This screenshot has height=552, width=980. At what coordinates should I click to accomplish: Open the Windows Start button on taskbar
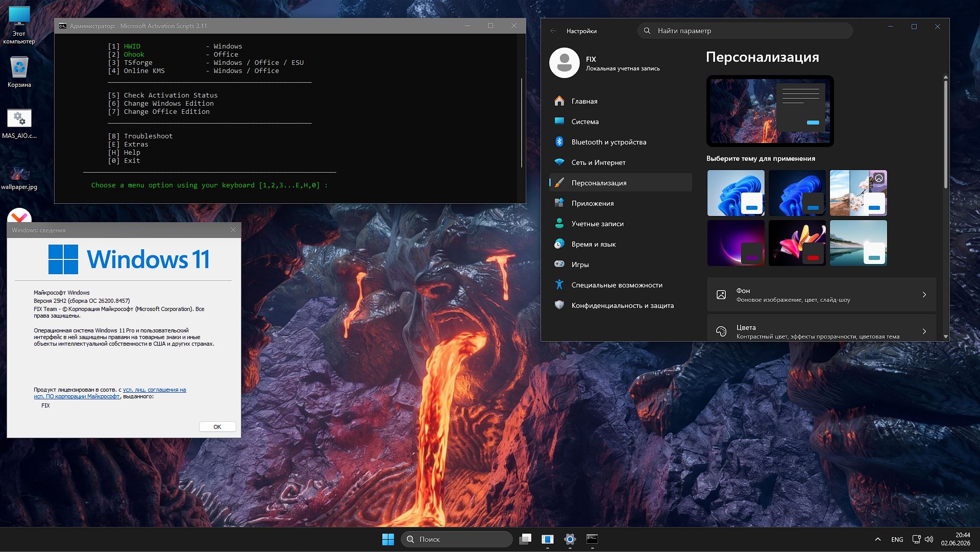point(388,539)
